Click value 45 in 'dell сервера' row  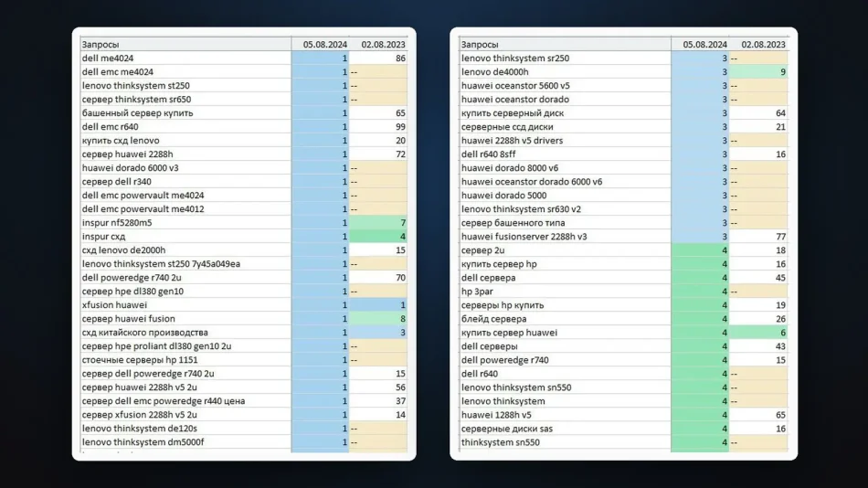pyautogui.click(x=758, y=278)
